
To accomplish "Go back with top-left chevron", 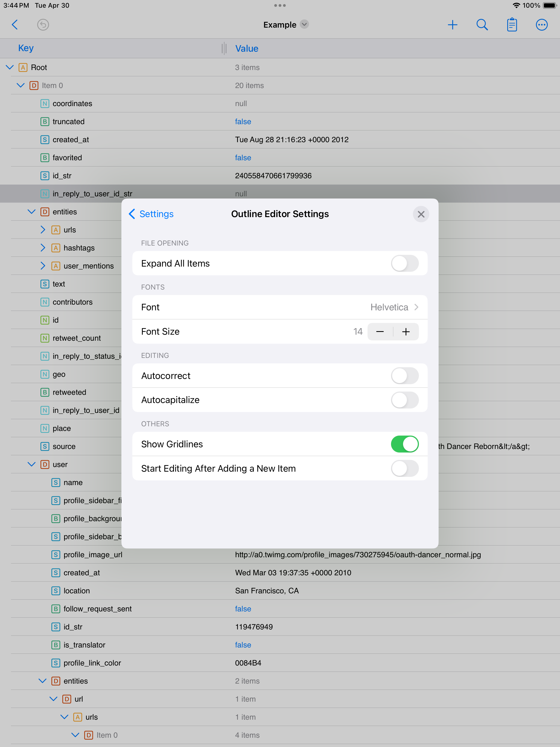I will click(15, 25).
